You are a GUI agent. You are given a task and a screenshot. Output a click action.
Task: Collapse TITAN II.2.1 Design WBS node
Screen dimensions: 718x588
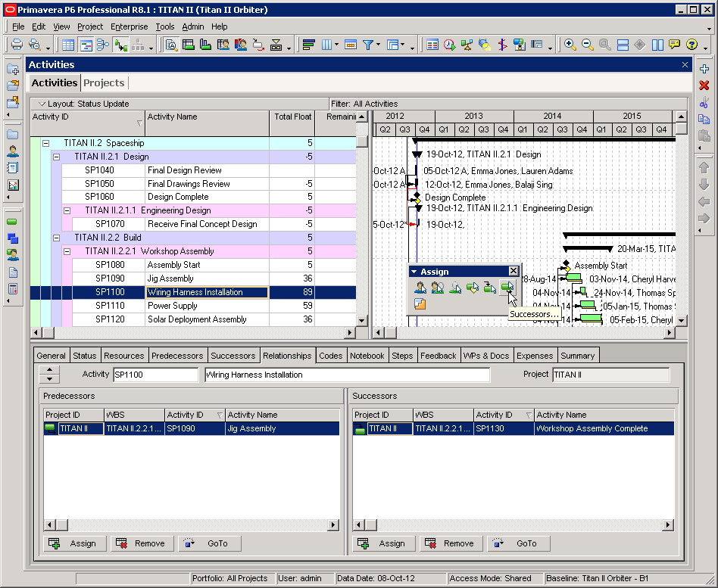56,157
